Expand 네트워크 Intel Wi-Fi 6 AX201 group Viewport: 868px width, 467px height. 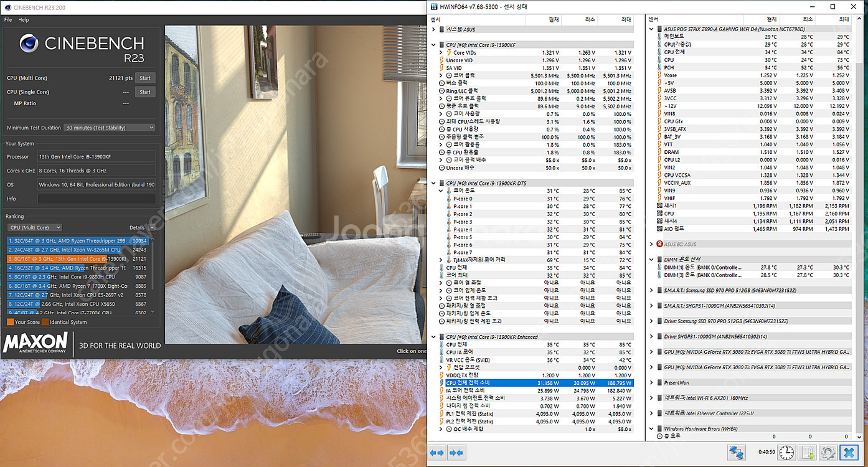coord(651,398)
